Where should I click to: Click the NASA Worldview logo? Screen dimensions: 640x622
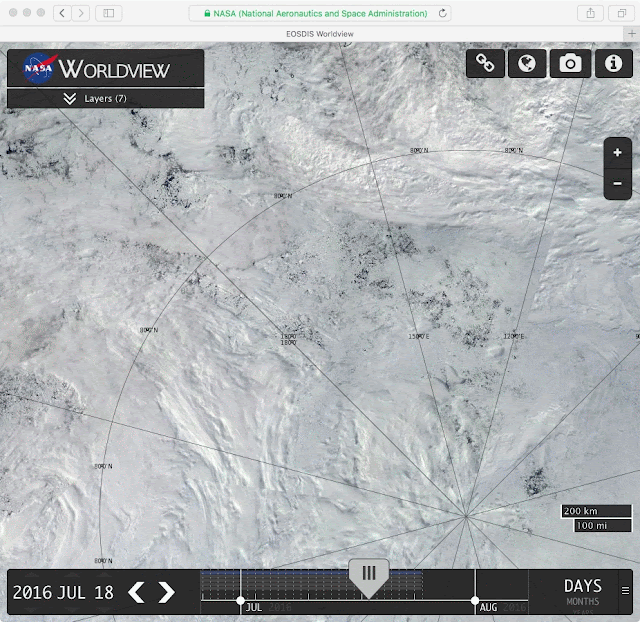tap(105, 68)
